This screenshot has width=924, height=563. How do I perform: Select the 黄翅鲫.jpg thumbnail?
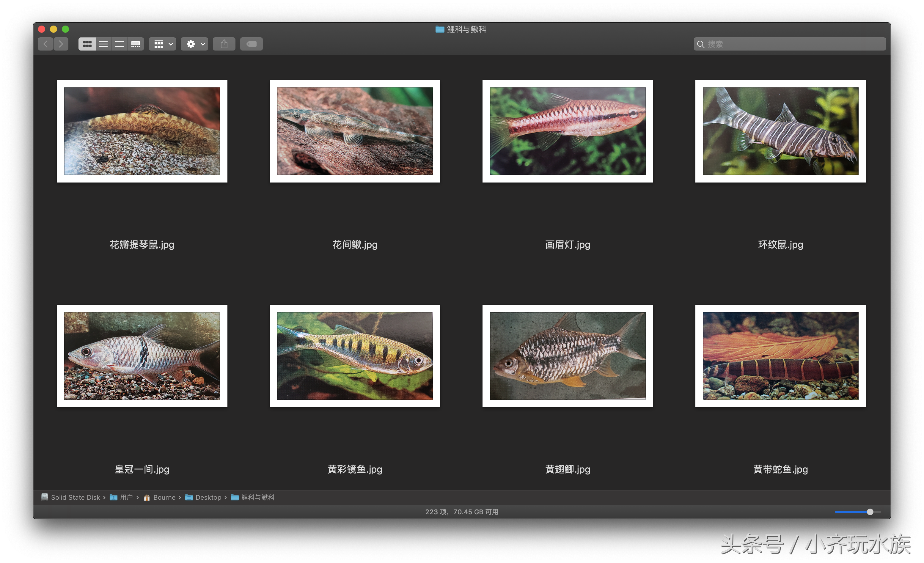click(568, 356)
